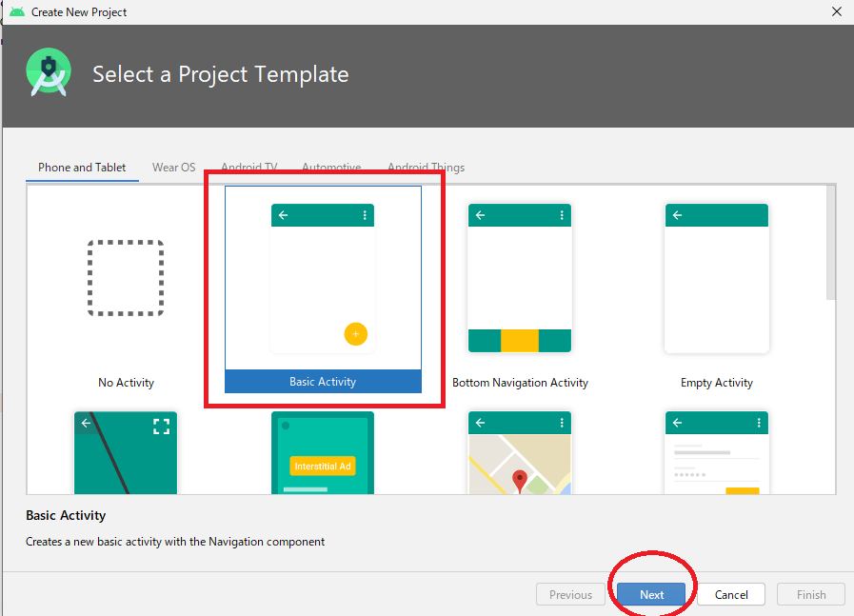Click the Previous button
This screenshot has width=854, height=616.
570,594
